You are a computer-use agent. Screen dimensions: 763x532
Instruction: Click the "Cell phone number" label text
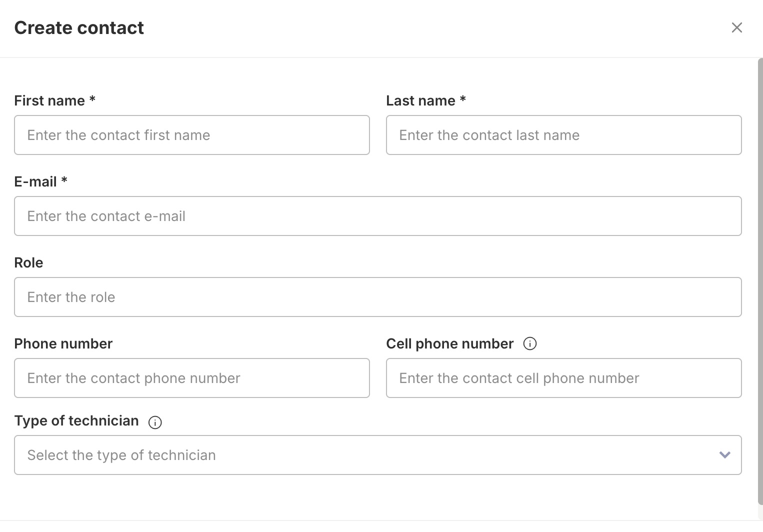click(x=449, y=344)
